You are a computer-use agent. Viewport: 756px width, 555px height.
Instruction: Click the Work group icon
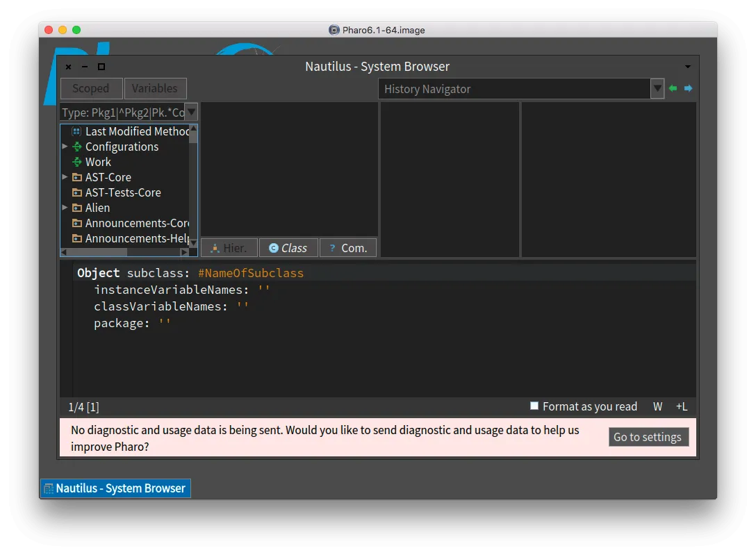(76, 162)
